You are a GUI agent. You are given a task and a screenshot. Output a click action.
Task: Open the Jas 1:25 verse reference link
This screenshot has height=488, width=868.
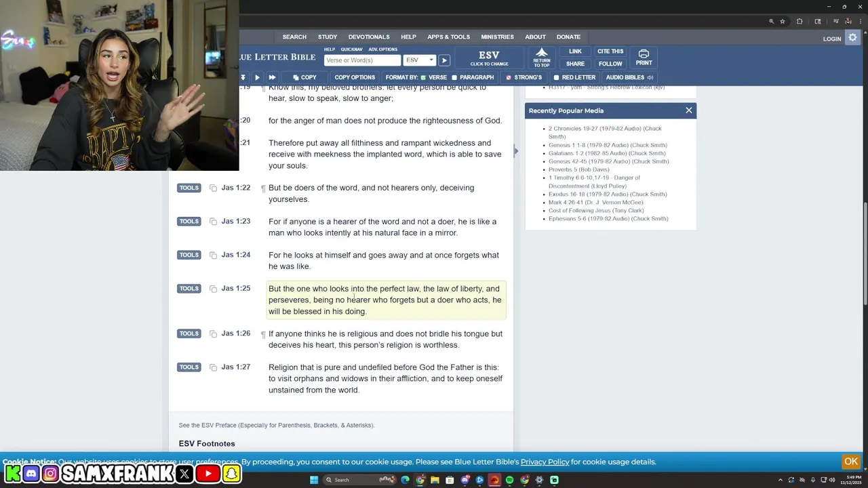coord(235,289)
